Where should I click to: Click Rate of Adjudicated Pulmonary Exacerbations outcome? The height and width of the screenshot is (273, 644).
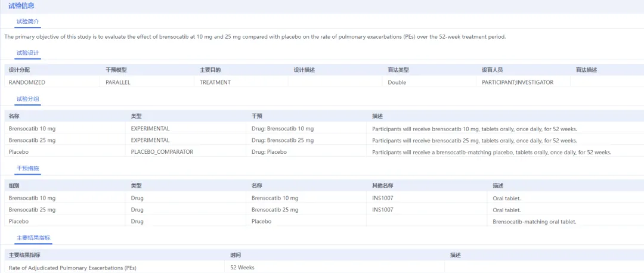point(72,268)
